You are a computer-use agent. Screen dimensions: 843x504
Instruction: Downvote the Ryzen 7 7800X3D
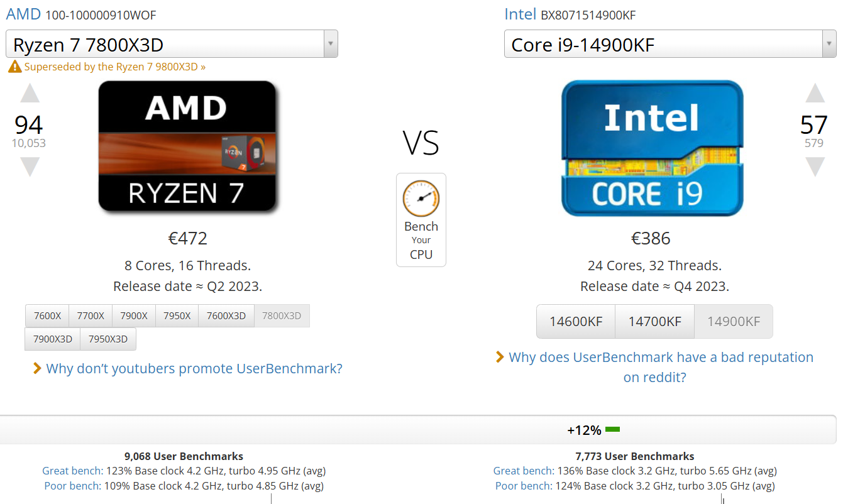pos(30,167)
